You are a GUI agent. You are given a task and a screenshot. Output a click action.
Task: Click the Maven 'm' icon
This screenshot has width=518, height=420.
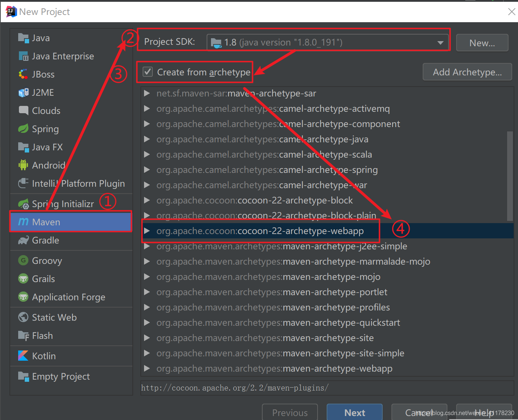coord(23,222)
